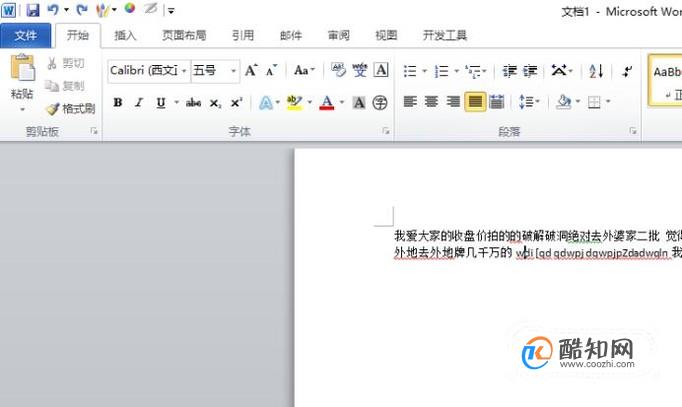
Task: Switch to the 开始 tab
Action: click(78, 35)
